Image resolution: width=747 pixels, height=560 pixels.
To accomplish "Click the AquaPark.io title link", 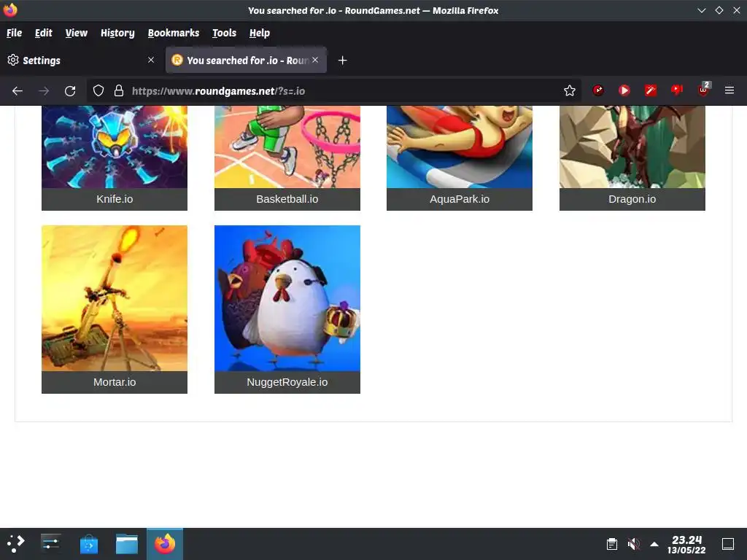I will coord(460,199).
